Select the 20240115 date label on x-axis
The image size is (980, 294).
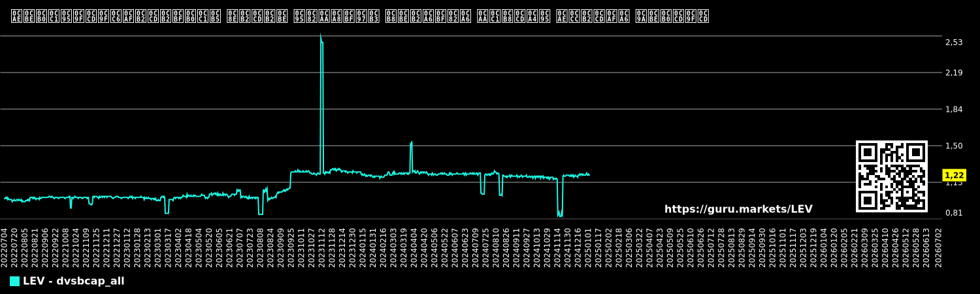pyautogui.click(x=363, y=247)
